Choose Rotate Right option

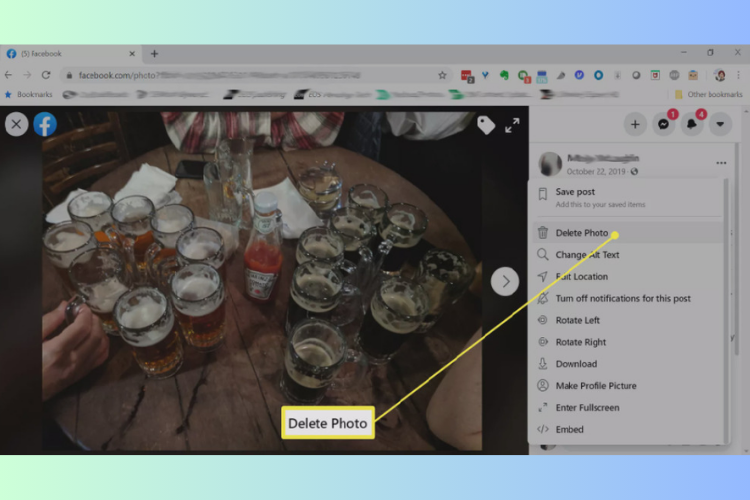tap(627, 342)
